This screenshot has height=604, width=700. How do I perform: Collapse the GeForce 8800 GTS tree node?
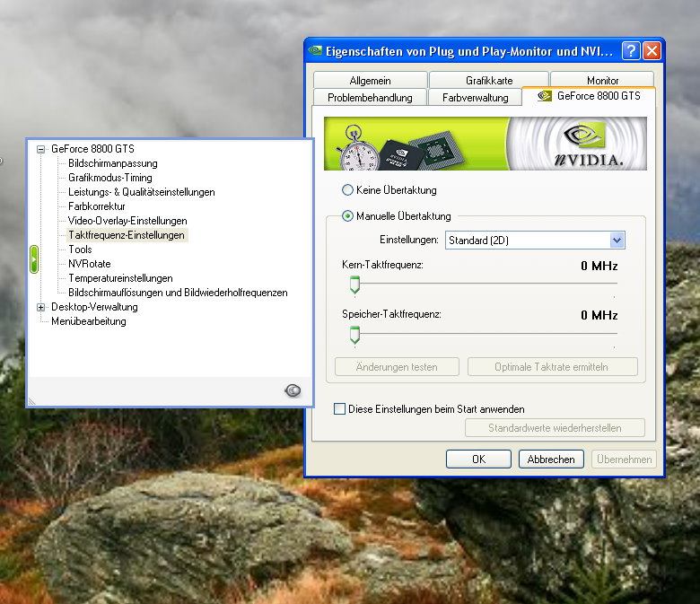40,149
